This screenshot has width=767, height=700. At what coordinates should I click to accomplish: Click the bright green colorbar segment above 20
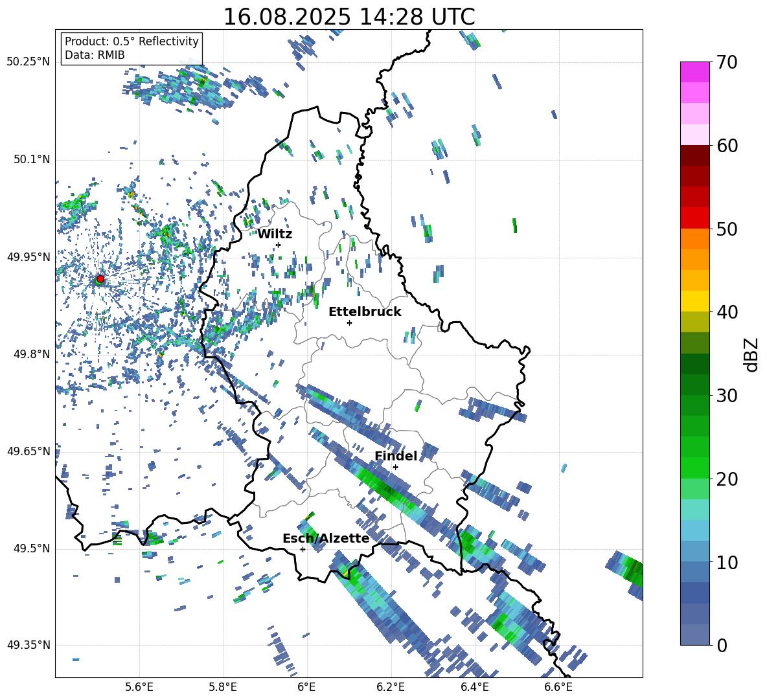pyautogui.click(x=694, y=468)
